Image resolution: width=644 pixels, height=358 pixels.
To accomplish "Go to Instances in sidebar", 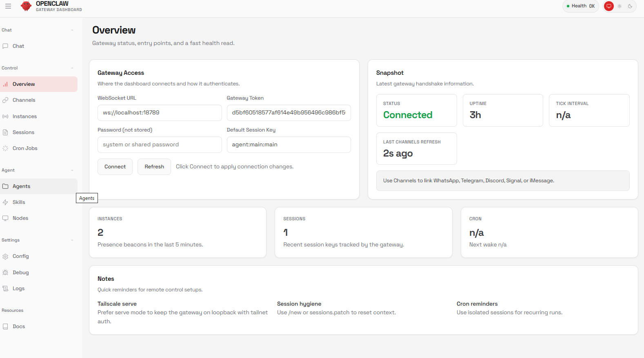I will click(39, 116).
